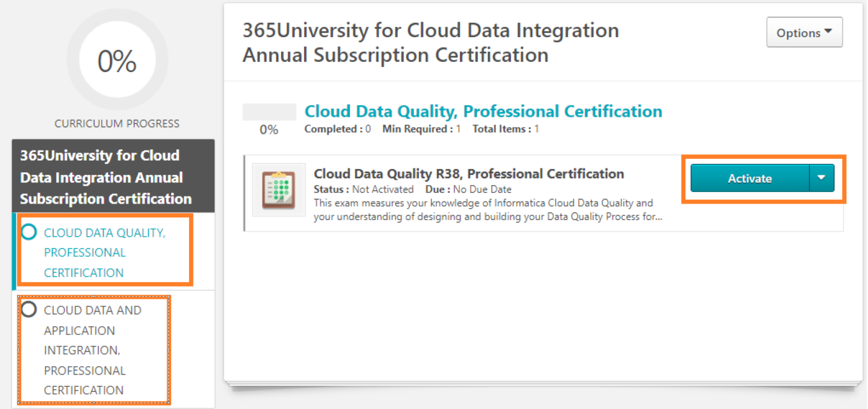Viewport: 868px width, 409px height.
Task: Click the main curriculum page title
Action: click(430, 42)
